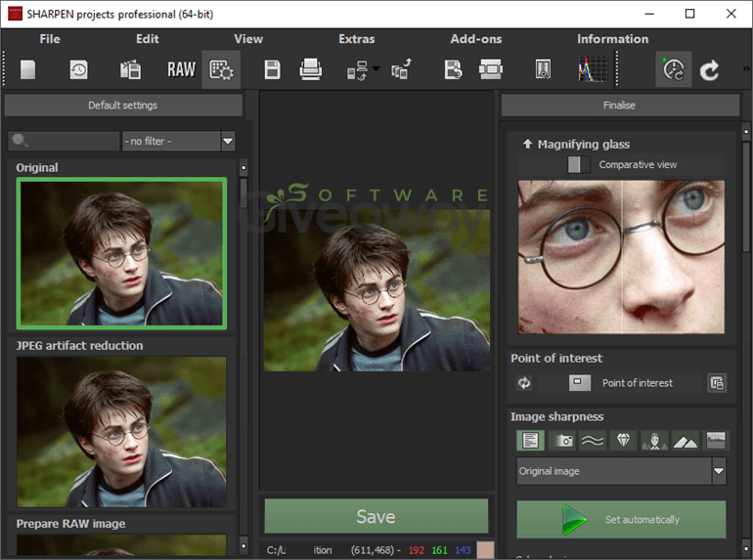Toggle the presets grid with gear icon
The image size is (753, 560).
tap(221, 70)
